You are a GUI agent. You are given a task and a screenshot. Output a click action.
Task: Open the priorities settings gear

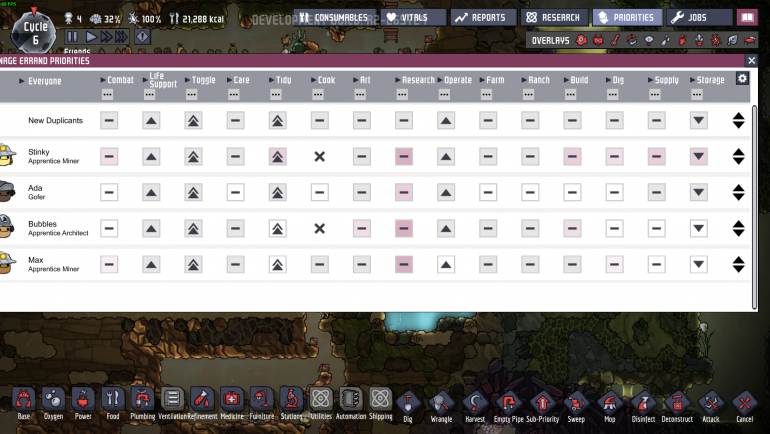pos(742,78)
